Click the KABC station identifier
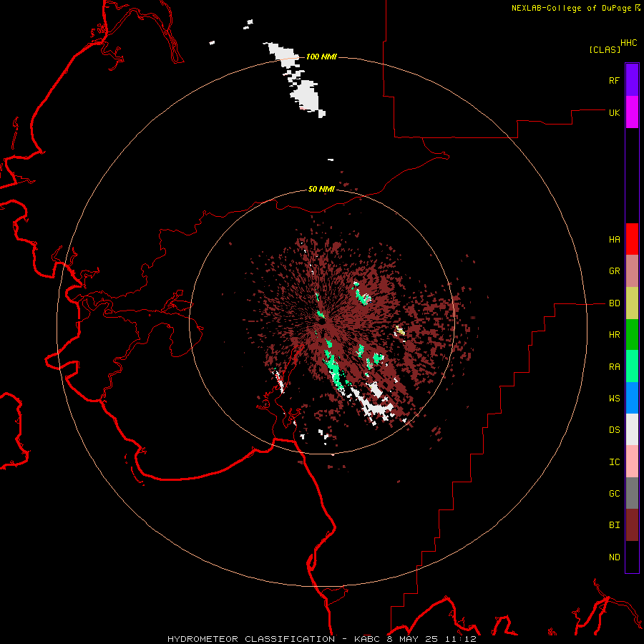644x644 pixels. (x=368, y=639)
